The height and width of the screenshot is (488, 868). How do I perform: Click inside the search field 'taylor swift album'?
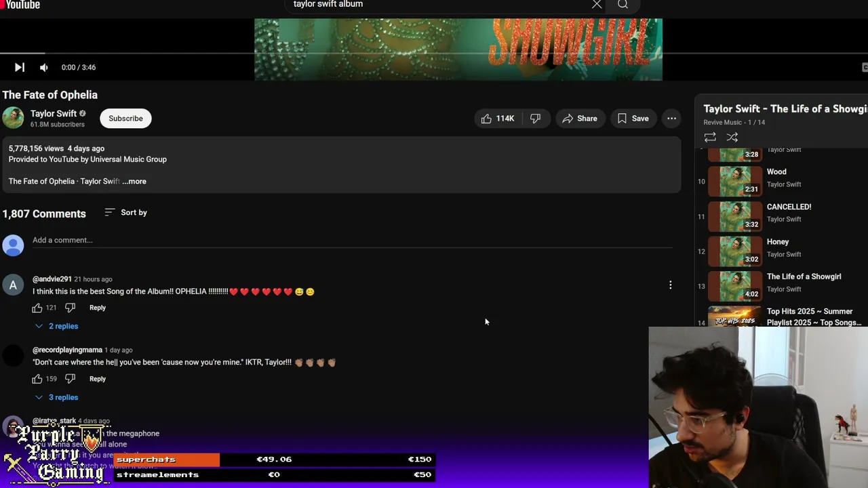click(x=437, y=5)
